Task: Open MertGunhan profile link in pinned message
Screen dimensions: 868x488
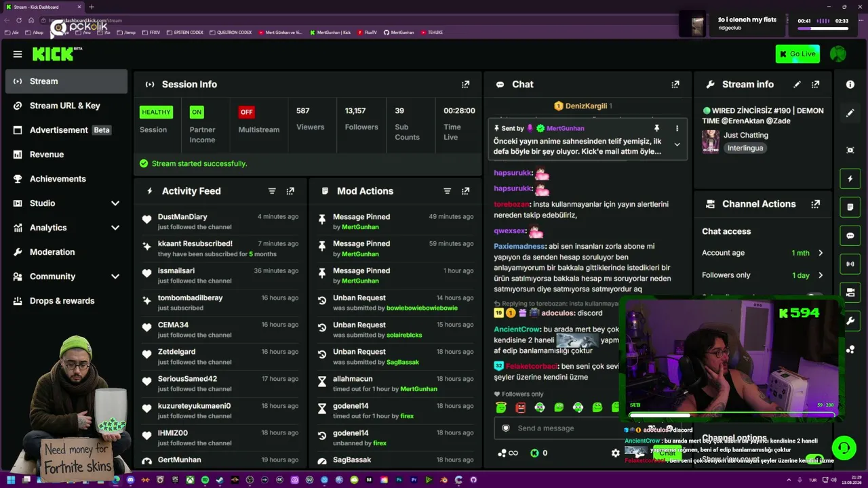Action: 565,128
